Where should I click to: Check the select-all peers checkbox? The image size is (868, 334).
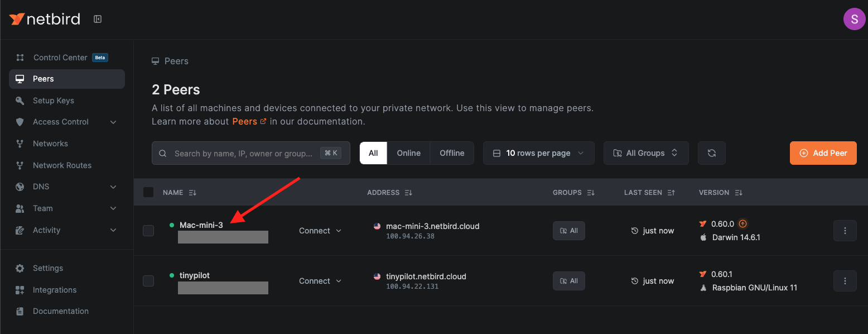(x=148, y=192)
